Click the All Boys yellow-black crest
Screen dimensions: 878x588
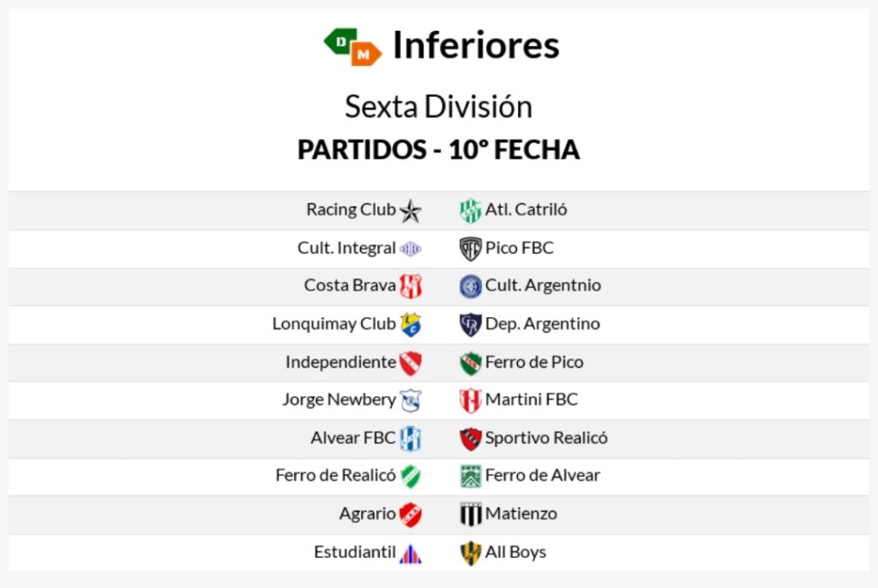click(471, 553)
